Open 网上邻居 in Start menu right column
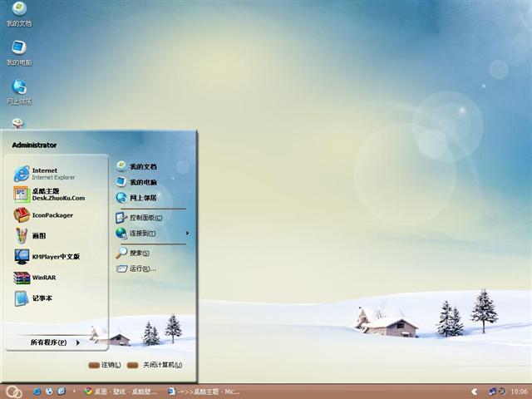The width and height of the screenshot is (532, 399). click(136, 198)
